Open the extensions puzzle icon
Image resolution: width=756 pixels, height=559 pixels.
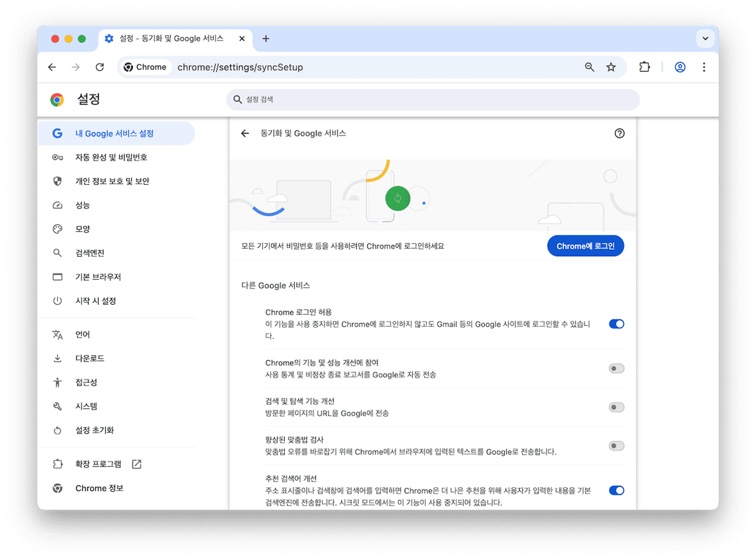tap(645, 67)
